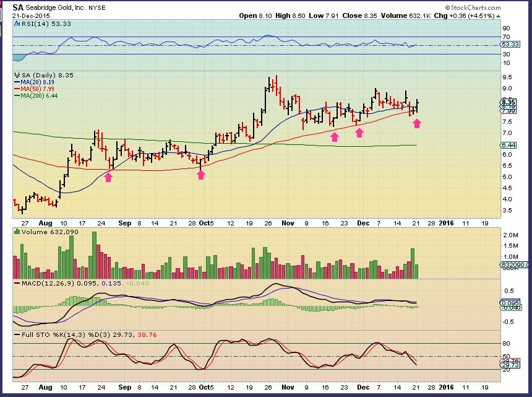Viewport: 532px width, 397px height.
Task: Click the 2016 label under the price chart
Action: tap(446, 223)
